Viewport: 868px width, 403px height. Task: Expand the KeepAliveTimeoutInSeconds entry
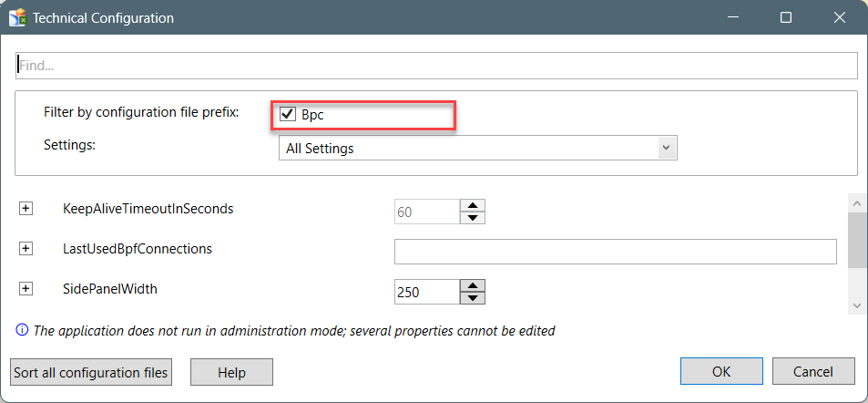click(26, 209)
